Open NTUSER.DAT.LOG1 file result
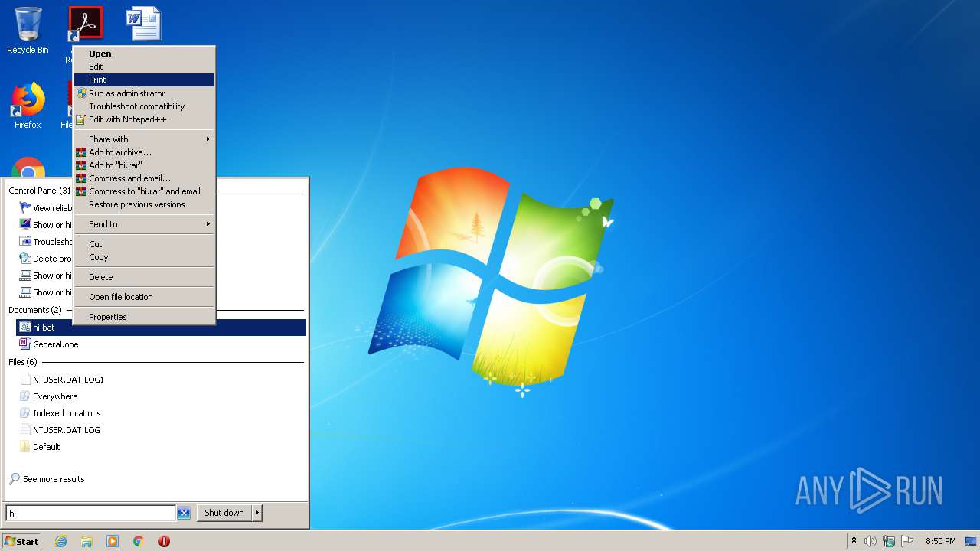 pyautogui.click(x=161, y=380)
